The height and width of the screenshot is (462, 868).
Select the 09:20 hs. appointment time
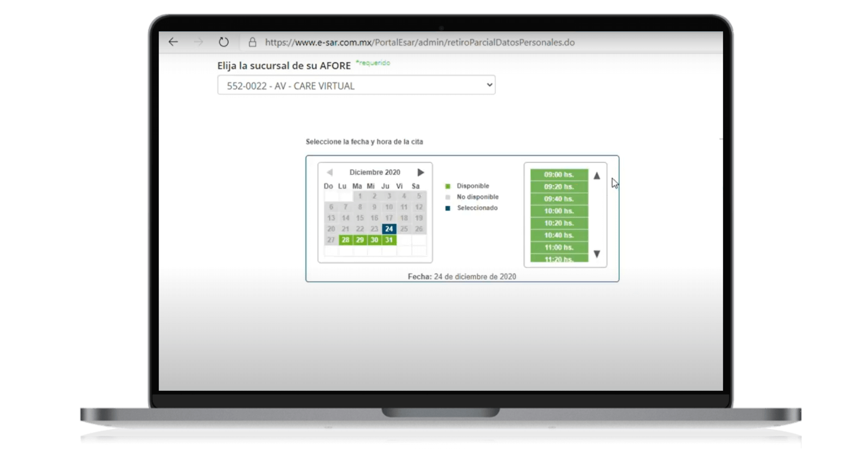pos(559,187)
